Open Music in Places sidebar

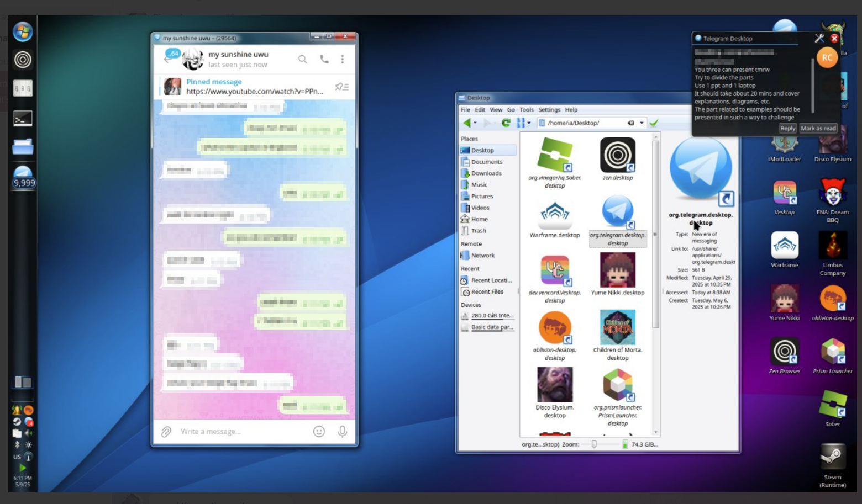[488, 185]
